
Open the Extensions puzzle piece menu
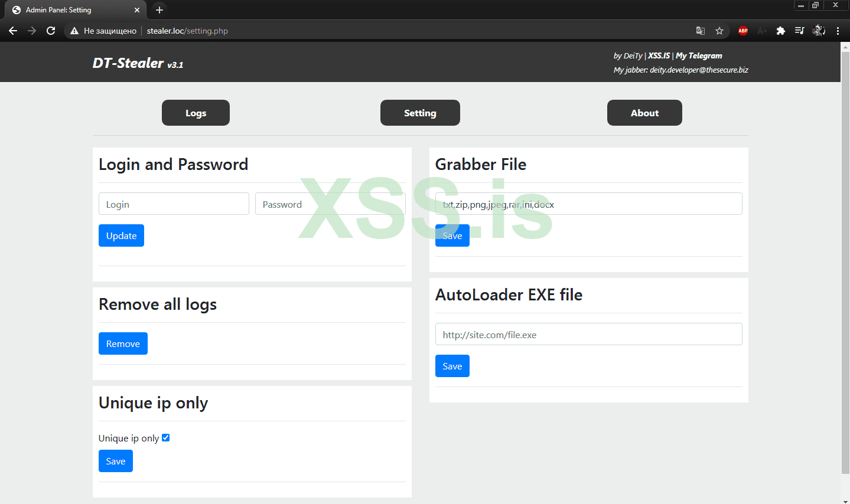point(781,31)
